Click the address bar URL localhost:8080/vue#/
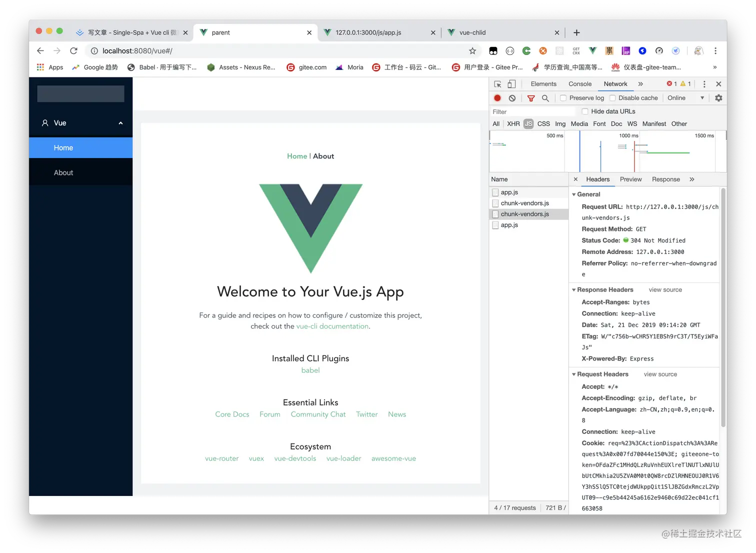The image size is (756, 553). [x=137, y=50]
